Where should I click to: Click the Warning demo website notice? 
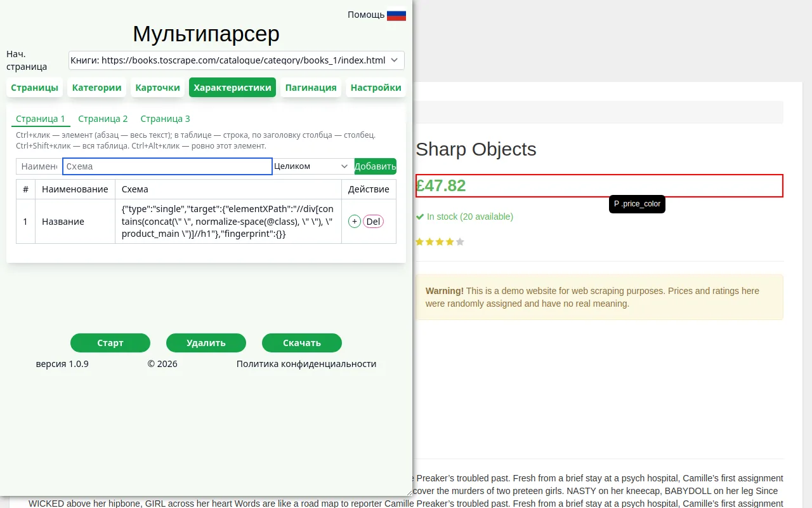click(599, 297)
